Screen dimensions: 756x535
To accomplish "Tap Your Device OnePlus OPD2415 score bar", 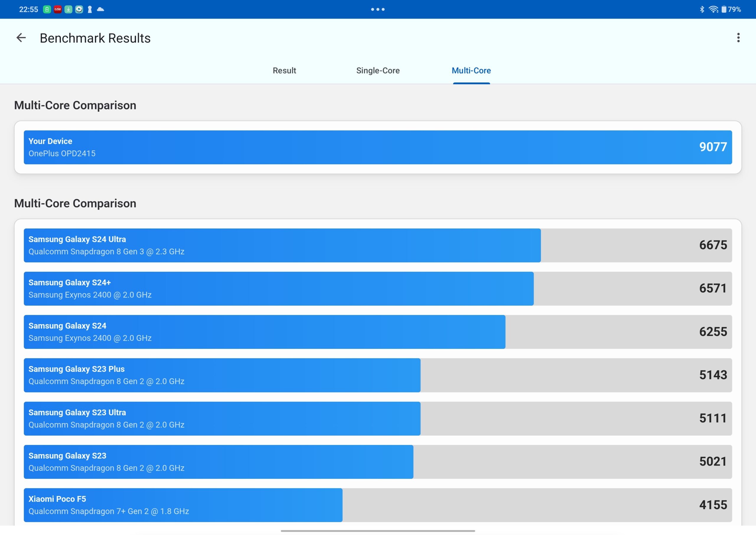I will (x=378, y=147).
